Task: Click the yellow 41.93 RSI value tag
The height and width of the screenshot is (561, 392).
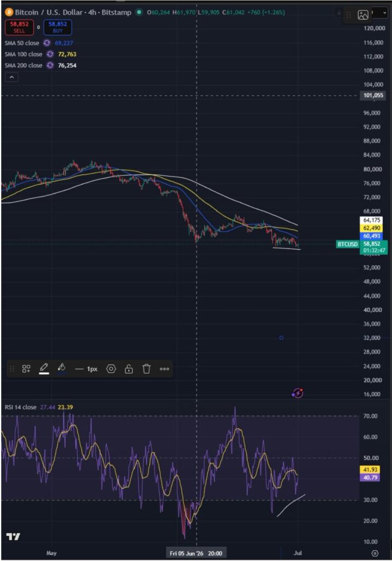Action: click(x=370, y=470)
